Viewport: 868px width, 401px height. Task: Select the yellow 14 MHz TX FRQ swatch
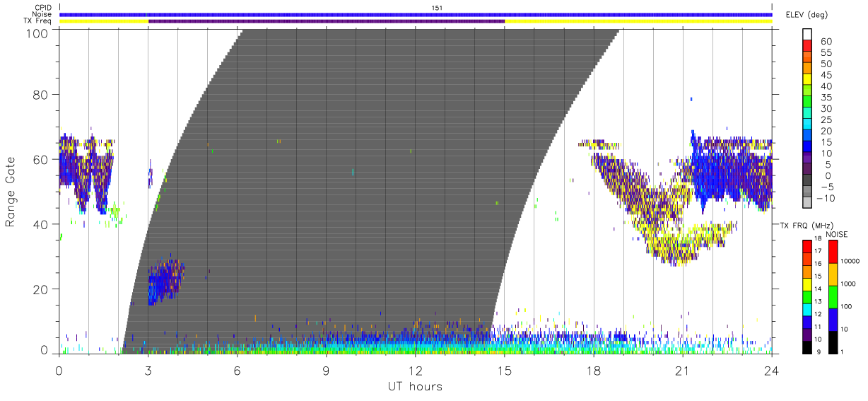807,283
